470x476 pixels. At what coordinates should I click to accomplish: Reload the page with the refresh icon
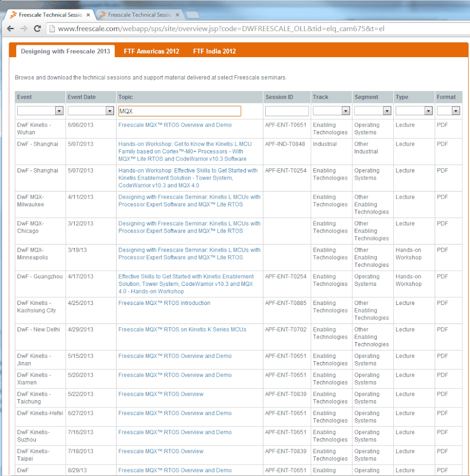[x=37, y=29]
